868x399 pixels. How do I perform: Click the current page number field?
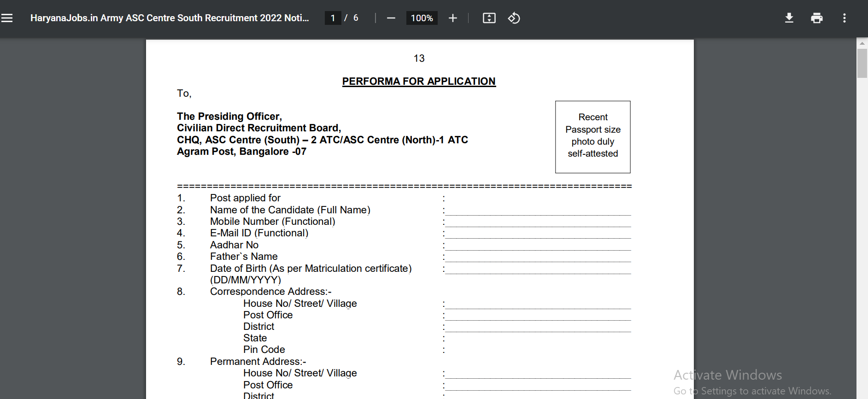[x=333, y=18]
